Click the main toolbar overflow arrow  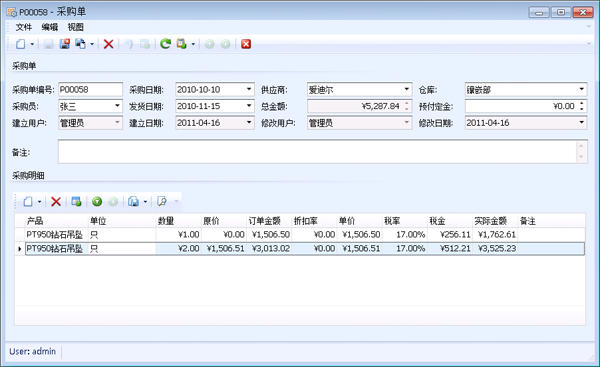click(589, 44)
